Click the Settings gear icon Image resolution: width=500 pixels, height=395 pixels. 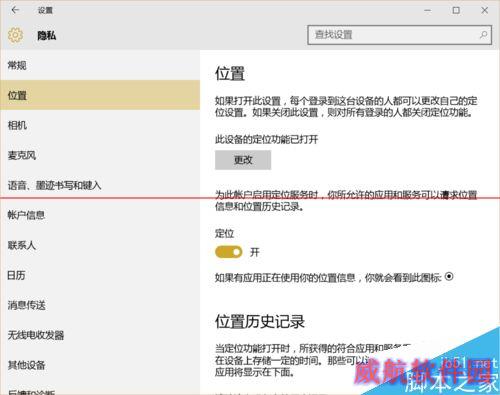pos(15,35)
